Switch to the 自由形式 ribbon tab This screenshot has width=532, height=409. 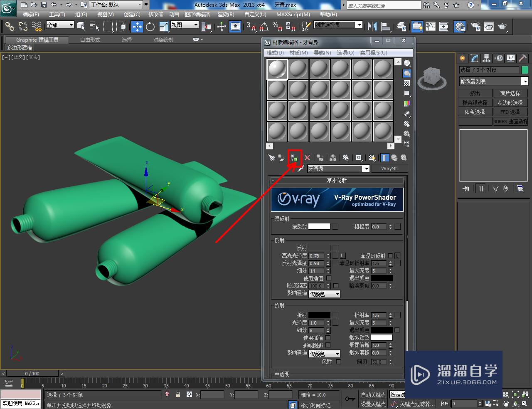90,40
